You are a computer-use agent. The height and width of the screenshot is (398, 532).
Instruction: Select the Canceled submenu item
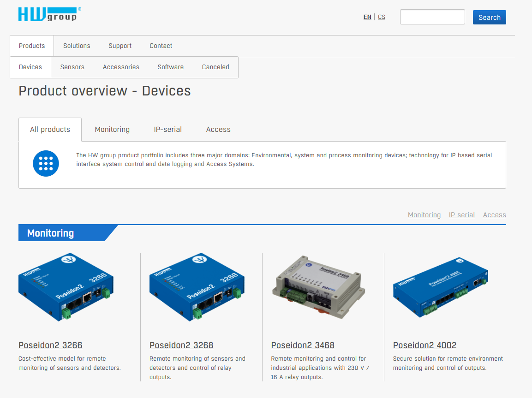(x=215, y=67)
